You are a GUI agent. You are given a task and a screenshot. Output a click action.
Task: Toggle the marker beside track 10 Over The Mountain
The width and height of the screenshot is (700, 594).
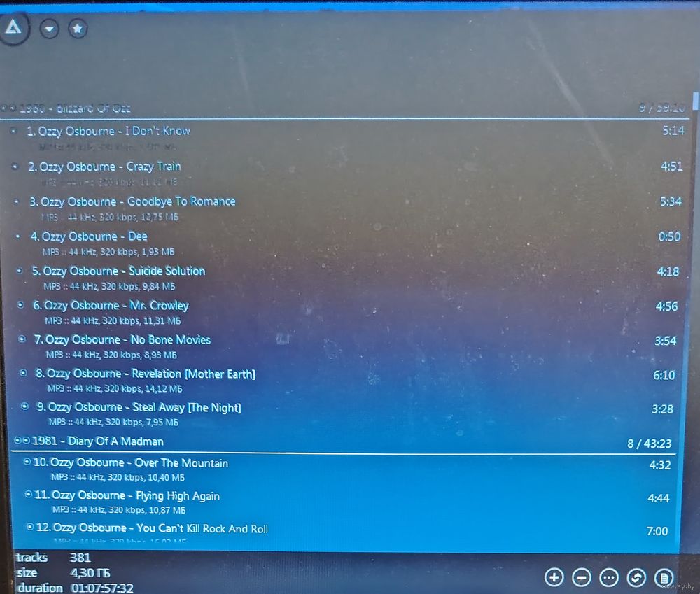pos(27,462)
